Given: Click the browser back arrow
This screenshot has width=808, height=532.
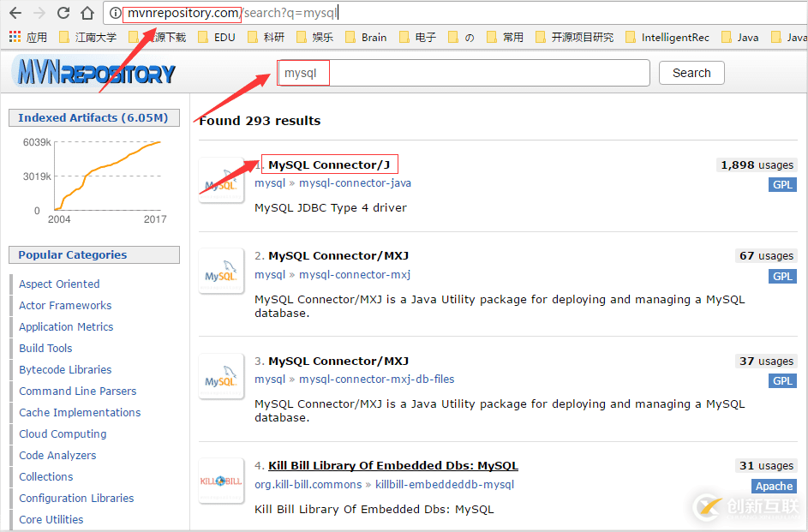Looking at the screenshot, I should 15,13.
